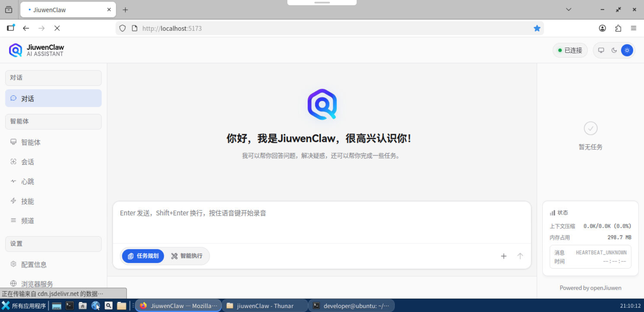Launch terminal from the taskbar icon
644x312 pixels.
pos(70,306)
